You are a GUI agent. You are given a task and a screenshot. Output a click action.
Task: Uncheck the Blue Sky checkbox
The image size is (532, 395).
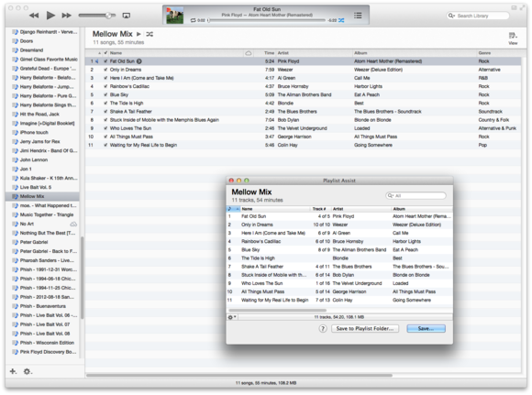click(105, 94)
